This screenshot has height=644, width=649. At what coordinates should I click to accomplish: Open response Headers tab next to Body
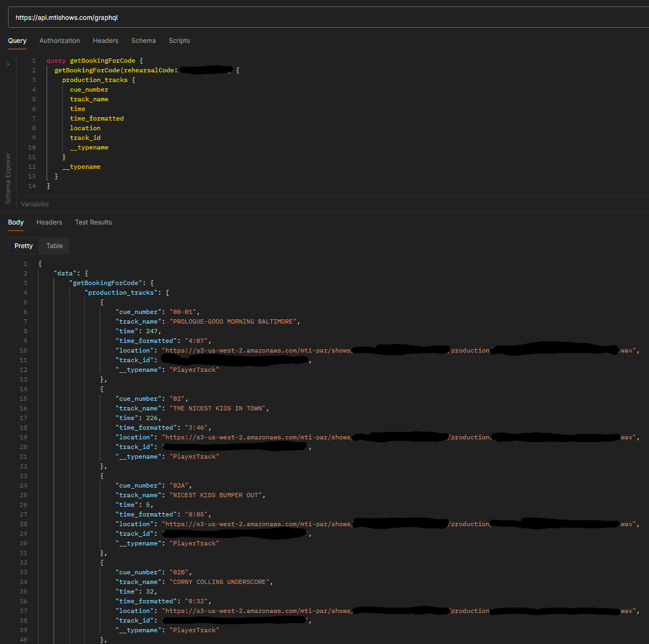pos(49,222)
